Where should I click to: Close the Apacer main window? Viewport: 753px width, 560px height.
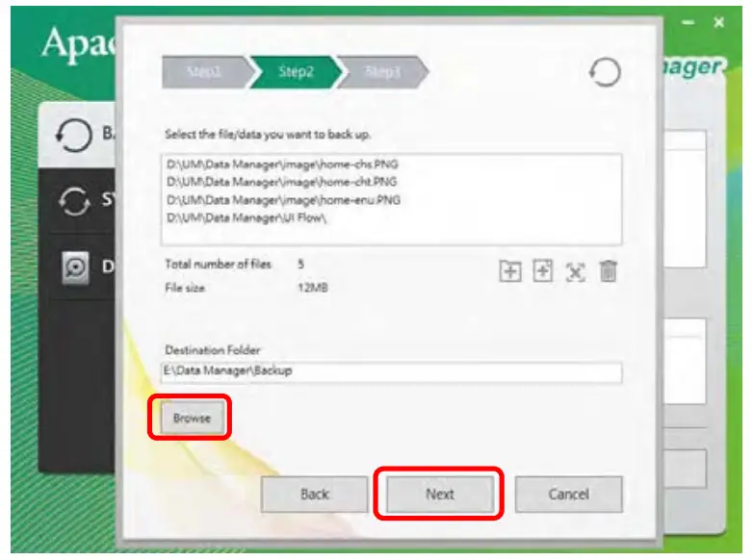tap(719, 22)
